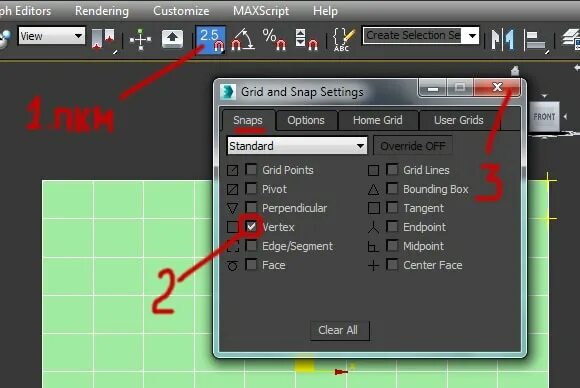Open the Layer Manager stack icon
Image resolution: width=580 pixels, height=388 pixels.
pos(571,39)
